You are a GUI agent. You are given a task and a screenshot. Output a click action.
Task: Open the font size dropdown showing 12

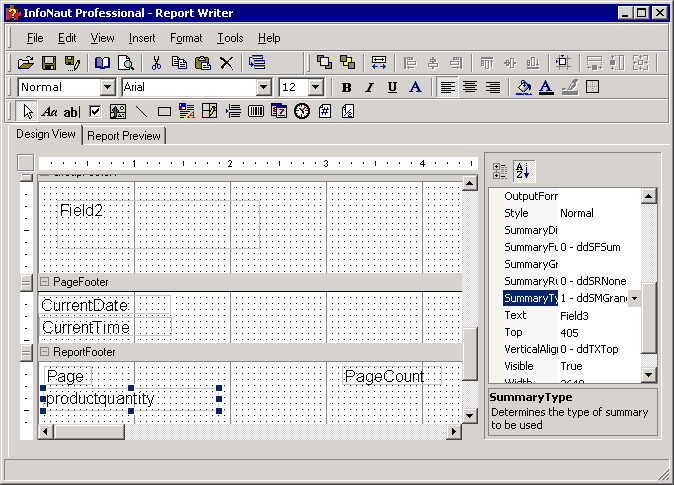[316, 87]
